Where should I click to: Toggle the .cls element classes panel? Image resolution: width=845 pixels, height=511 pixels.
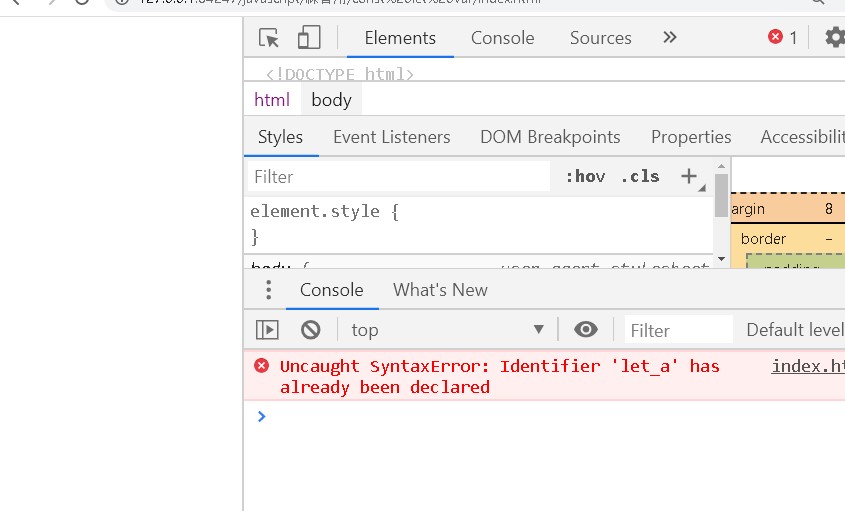pos(640,177)
